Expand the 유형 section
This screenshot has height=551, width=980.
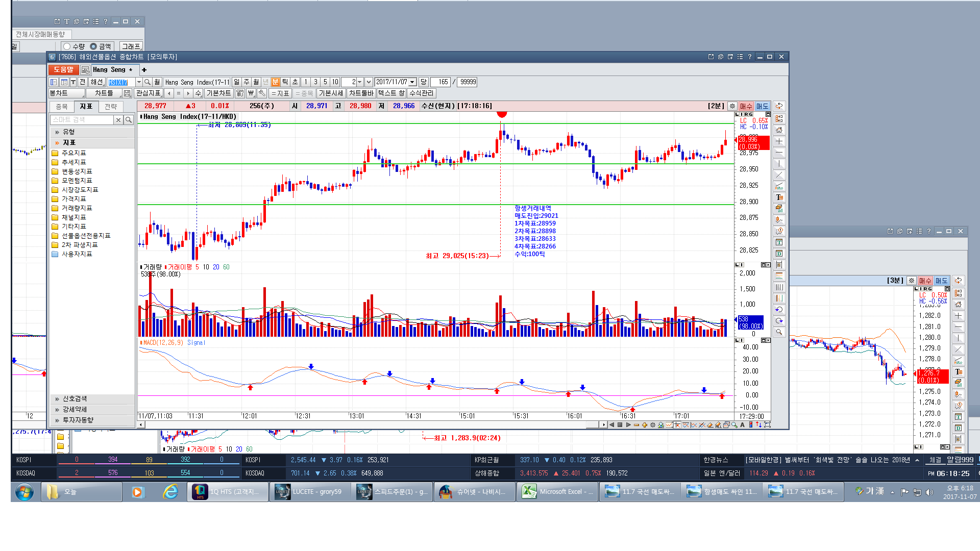tap(92, 132)
